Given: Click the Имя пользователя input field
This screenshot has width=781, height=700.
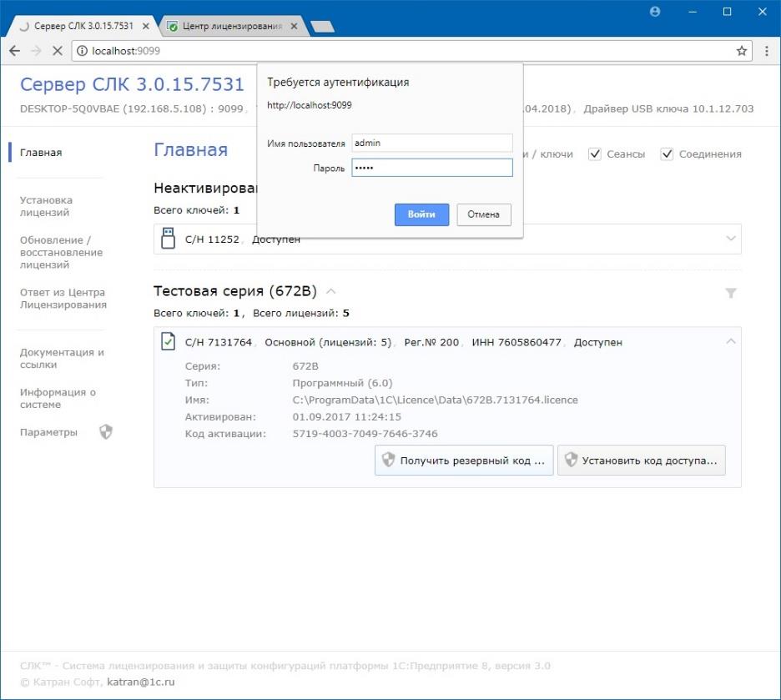Looking at the screenshot, I should [432, 143].
